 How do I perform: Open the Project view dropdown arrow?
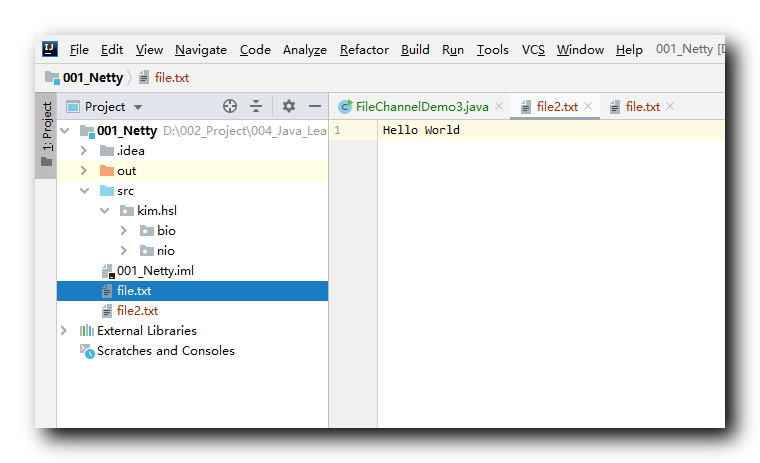(138, 107)
